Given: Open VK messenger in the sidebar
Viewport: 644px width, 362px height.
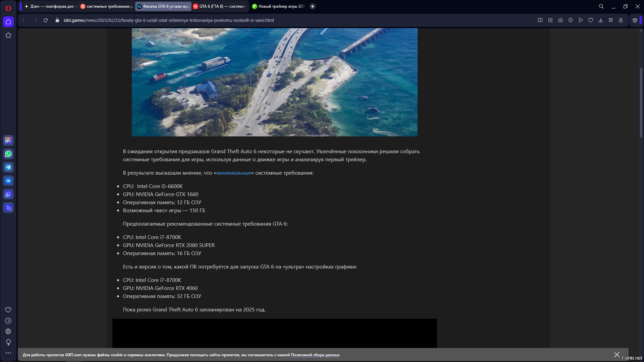Looking at the screenshot, I should pos(8,181).
